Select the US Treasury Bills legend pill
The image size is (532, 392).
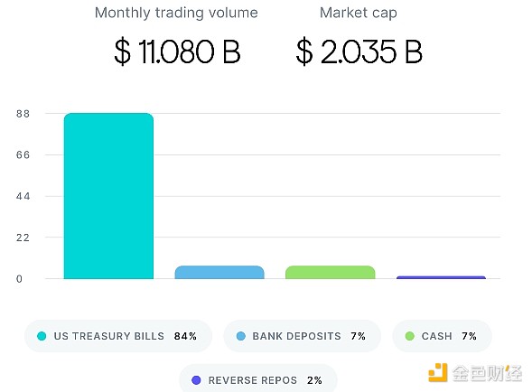pyautogui.click(x=118, y=336)
